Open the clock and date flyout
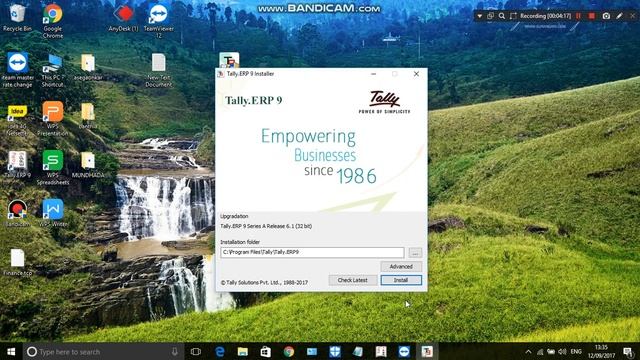The width and height of the screenshot is (640, 360). tap(601, 351)
